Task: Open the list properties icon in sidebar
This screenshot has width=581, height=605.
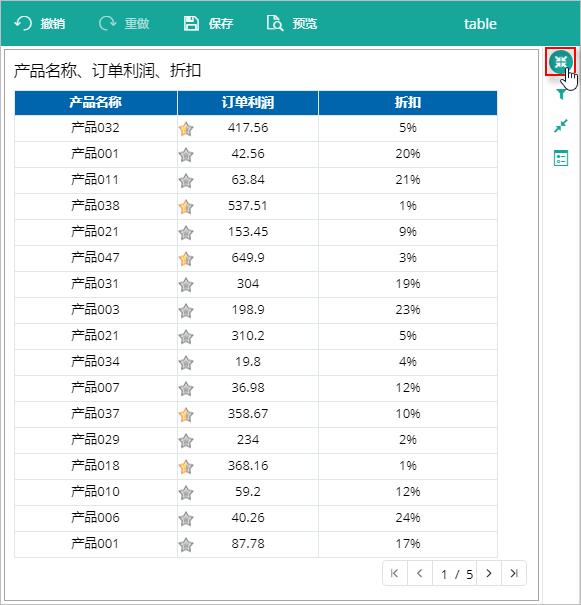Action: coord(561,158)
